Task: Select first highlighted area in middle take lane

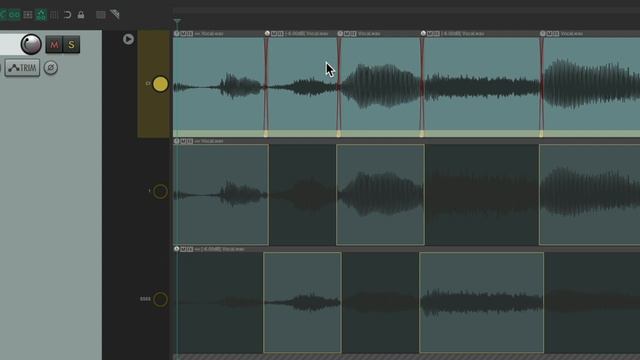Action: [x=221, y=194]
